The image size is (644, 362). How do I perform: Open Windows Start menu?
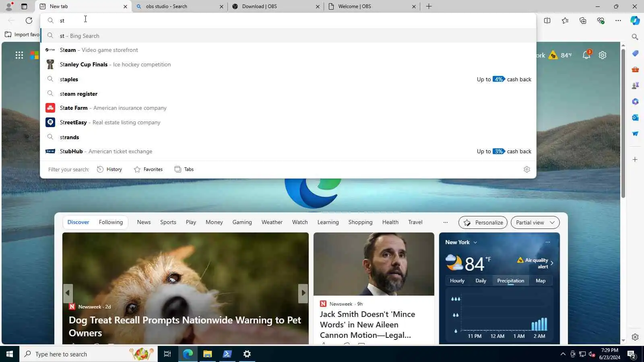10,354
